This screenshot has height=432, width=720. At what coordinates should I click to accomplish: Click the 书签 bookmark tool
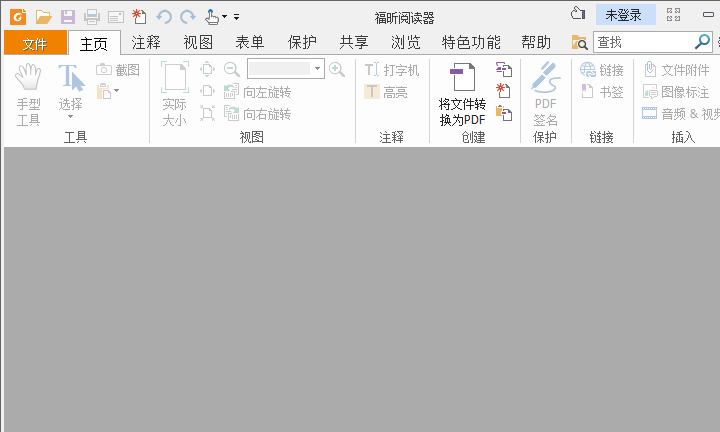click(602, 92)
